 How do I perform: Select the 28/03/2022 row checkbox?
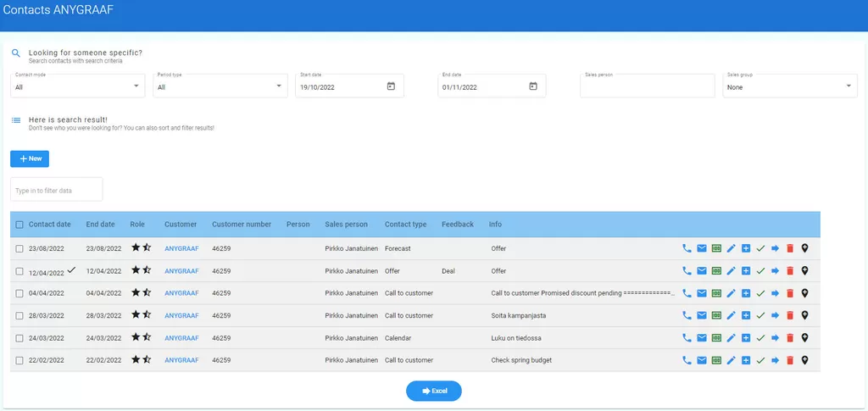(x=19, y=316)
